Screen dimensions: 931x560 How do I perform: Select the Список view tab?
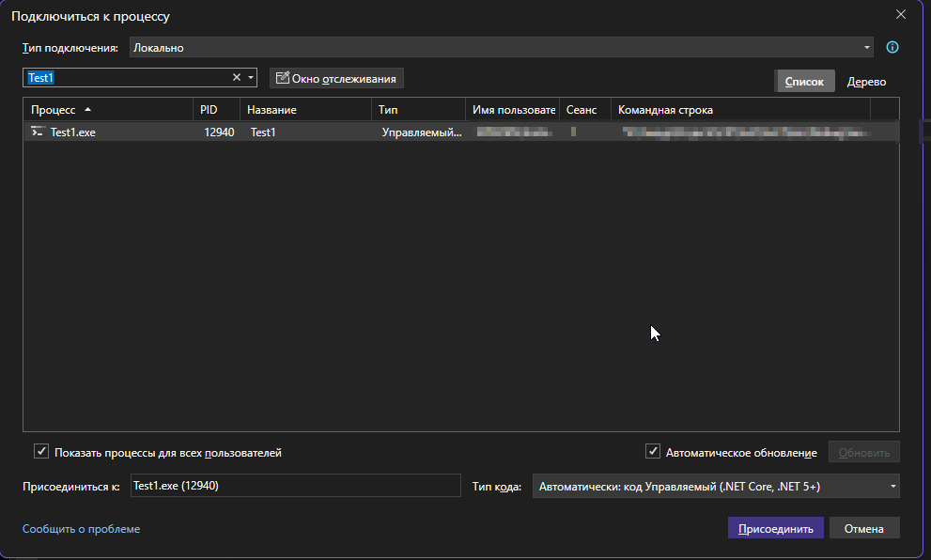(803, 82)
